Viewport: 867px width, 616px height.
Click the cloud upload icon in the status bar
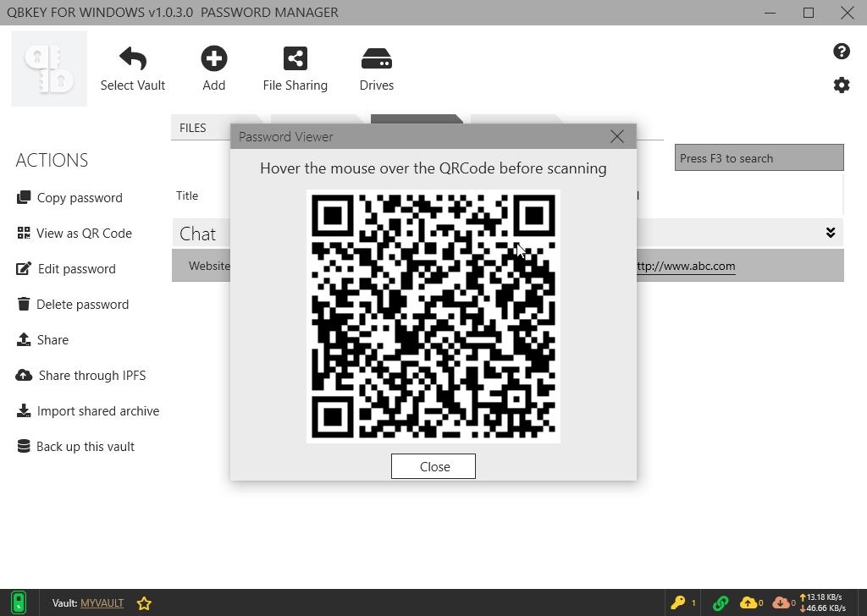748,602
